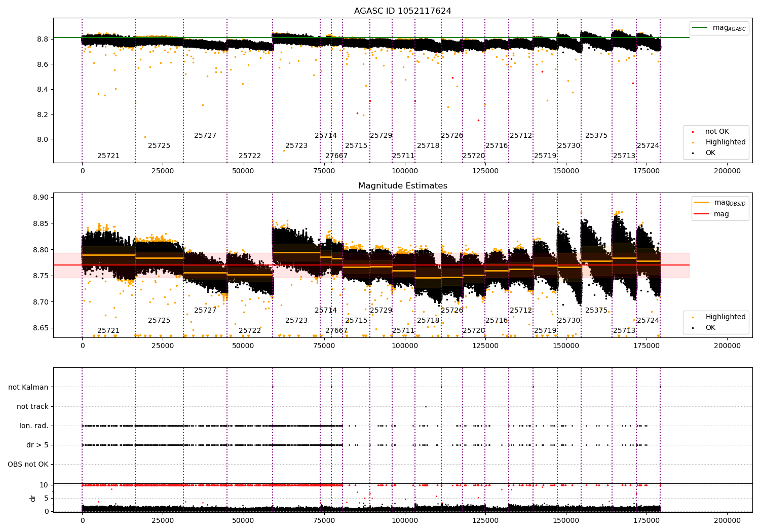Click 200000 x-tick in the bottom plot
The image size is (760, 532).
(x=727, y=520)
